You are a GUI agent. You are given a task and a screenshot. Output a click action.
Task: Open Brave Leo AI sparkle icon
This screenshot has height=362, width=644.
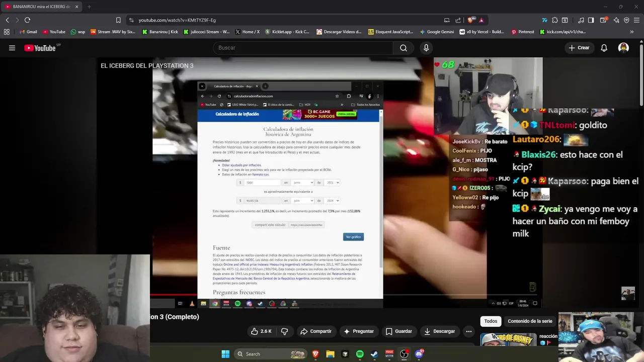(617, 20)
